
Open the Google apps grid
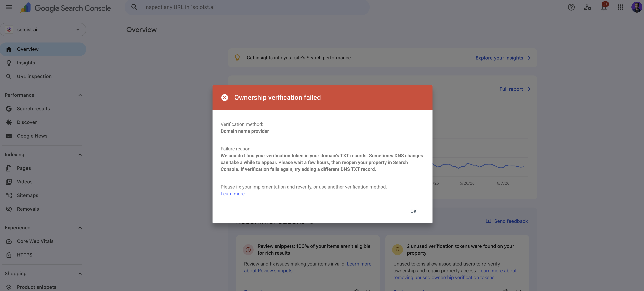(620, 7)
